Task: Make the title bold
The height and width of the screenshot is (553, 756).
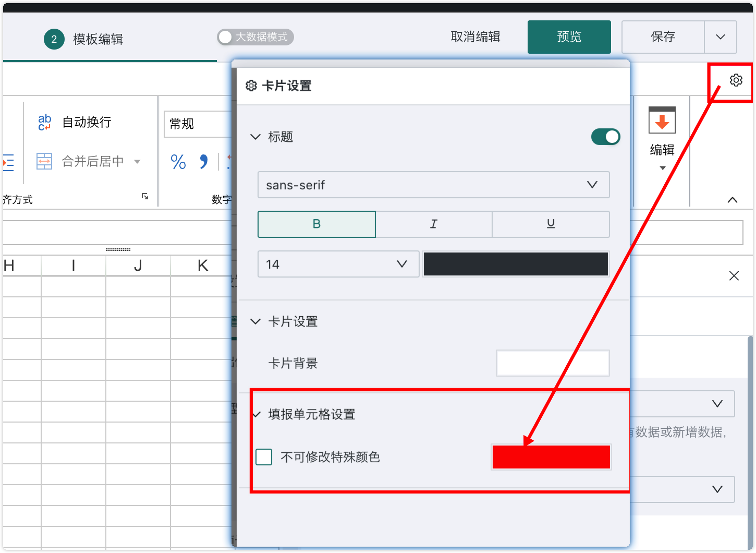Action: (x=316, y=224)
